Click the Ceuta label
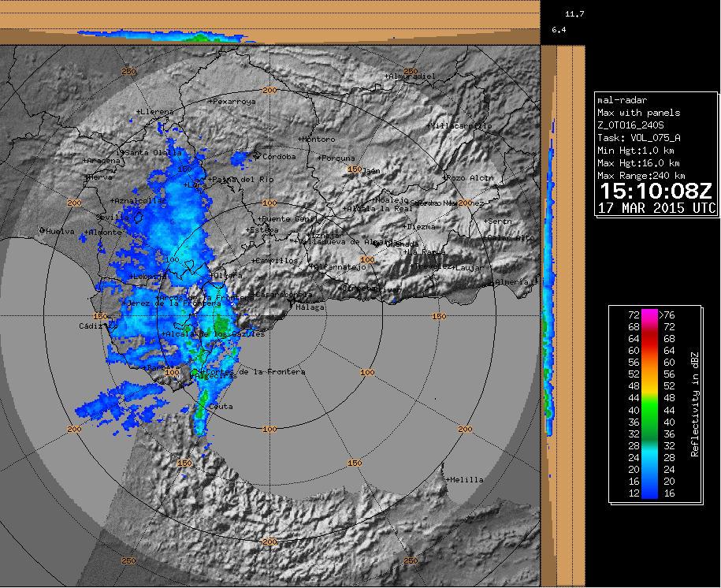This screenshot has height=588, width=721. 221,406
